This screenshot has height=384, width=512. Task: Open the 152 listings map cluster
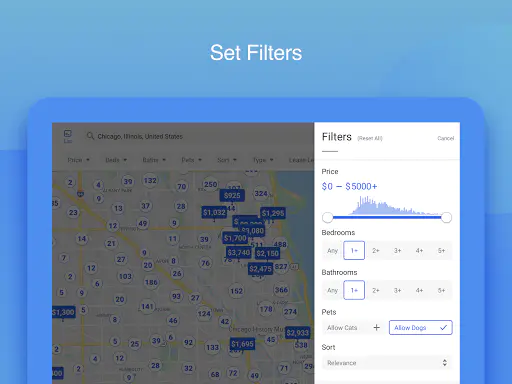point(236,291)
